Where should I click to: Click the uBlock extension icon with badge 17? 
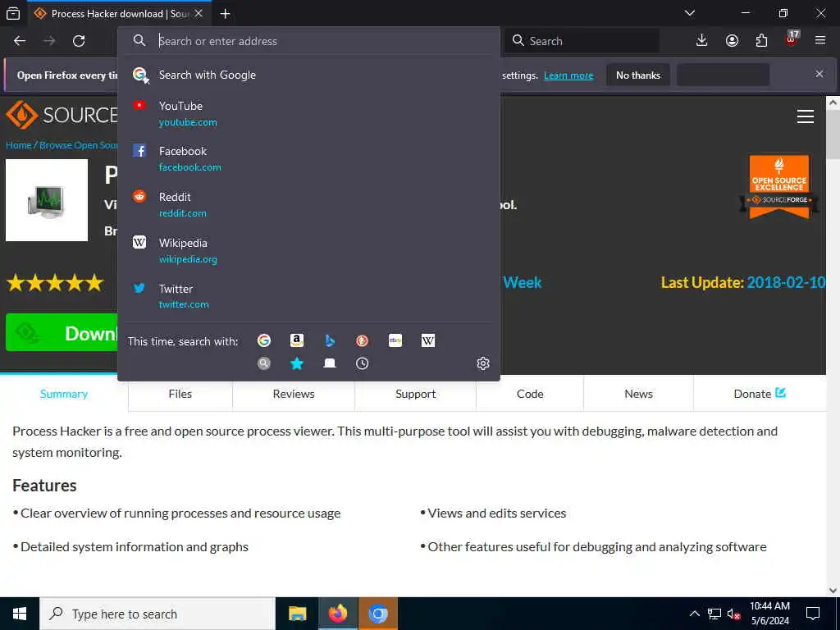792,39
